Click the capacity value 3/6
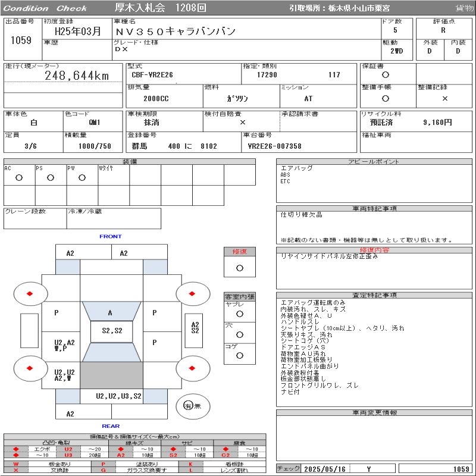The image size is (476, 476). coord(31,146)
